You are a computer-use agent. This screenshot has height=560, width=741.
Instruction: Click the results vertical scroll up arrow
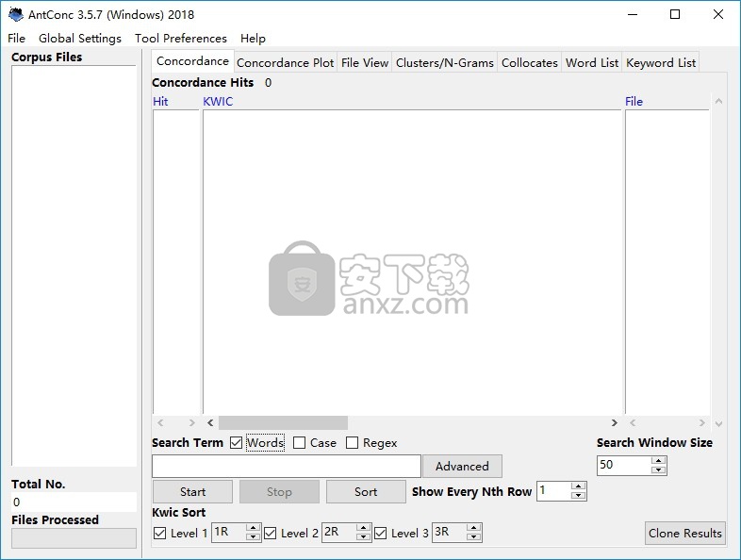[718, 101]
